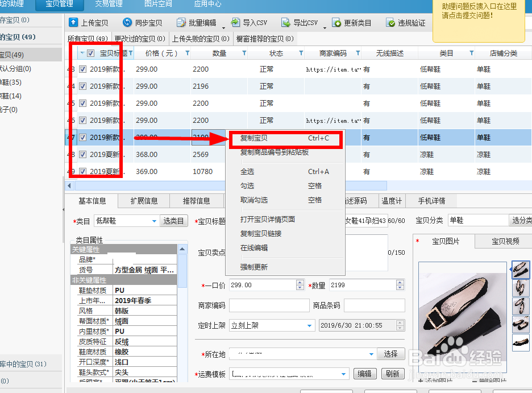Choose 在线编辑 in the context menu
This screenshot has height=393, width=532.
click(x=285, y=248)
